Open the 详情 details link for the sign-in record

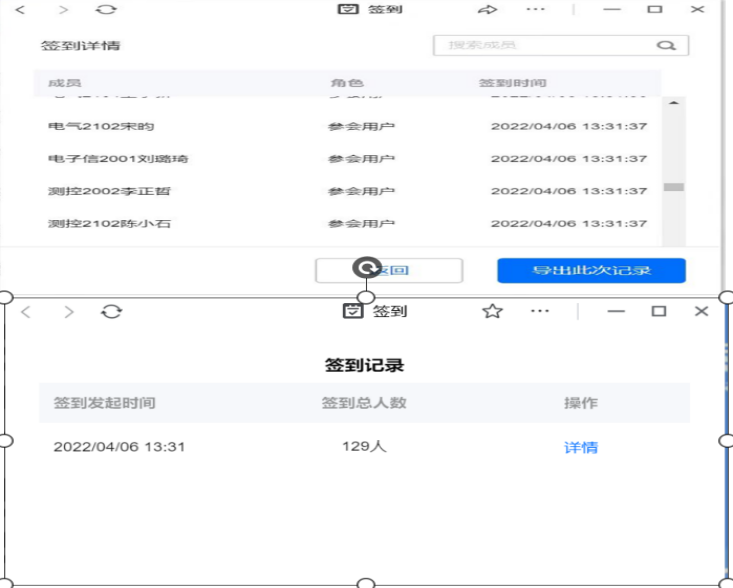(x=581, y=447)
